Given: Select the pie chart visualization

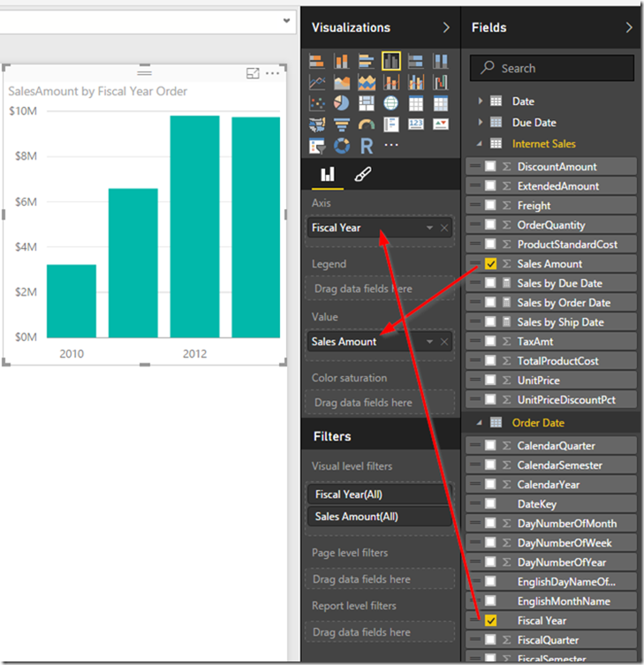Looking at the screenshot, I should tap(342, 103).
